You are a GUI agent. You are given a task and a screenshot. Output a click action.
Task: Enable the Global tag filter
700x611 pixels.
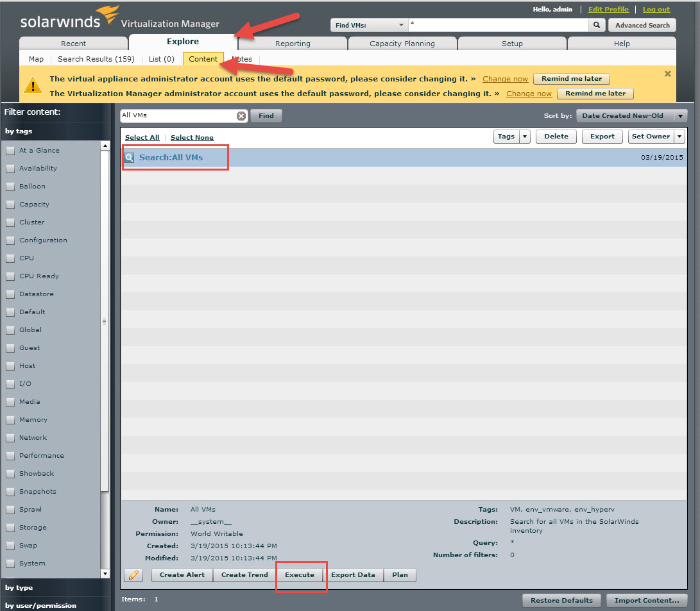tap(10, 330)
